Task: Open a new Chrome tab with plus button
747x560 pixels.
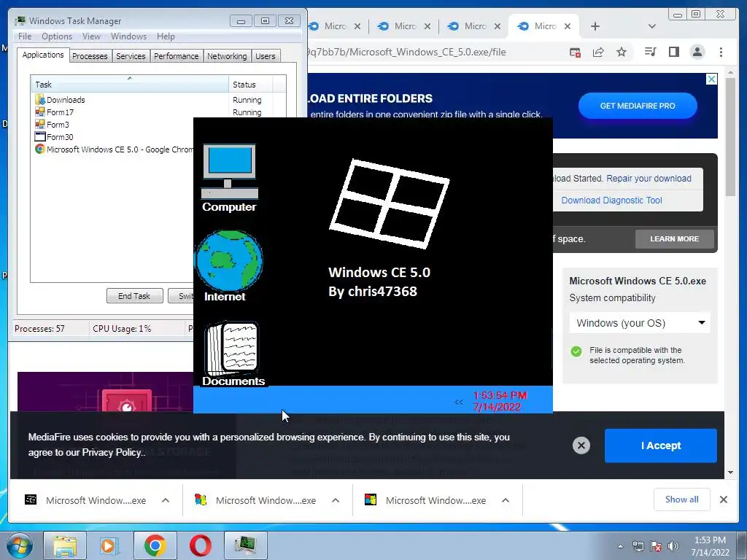Action: click(595, 26)
